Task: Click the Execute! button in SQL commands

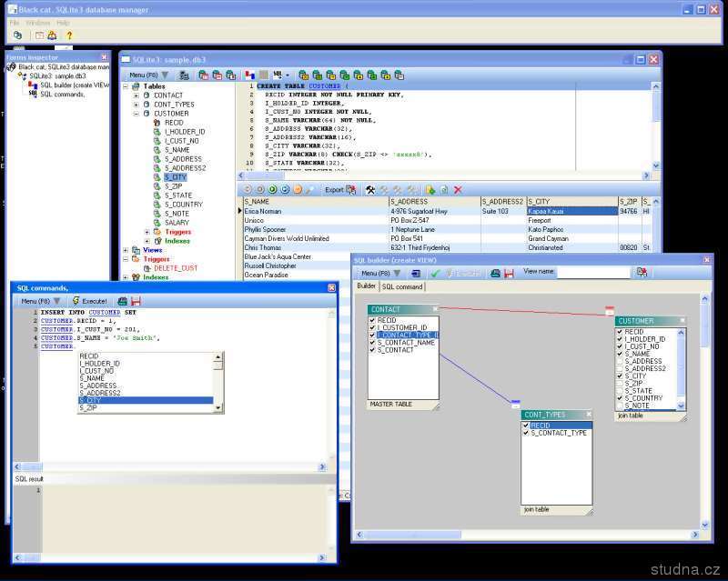Action: tap(90, 301)
